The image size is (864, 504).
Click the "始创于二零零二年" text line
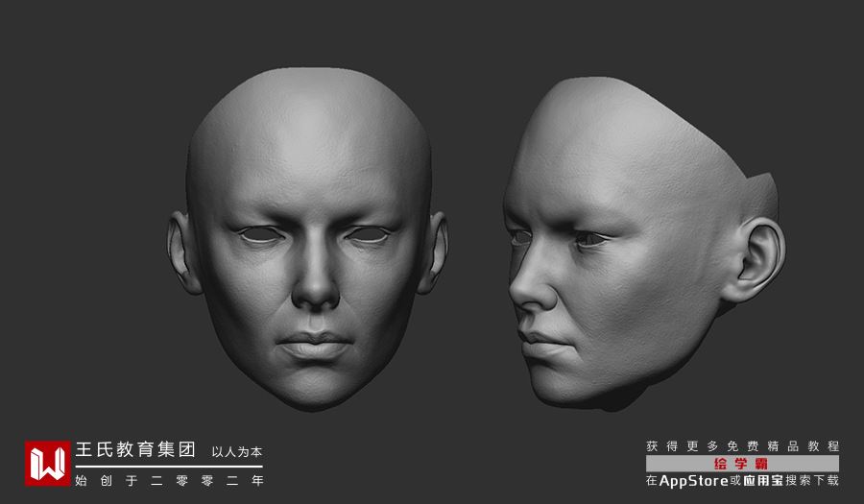pos(169,480)
